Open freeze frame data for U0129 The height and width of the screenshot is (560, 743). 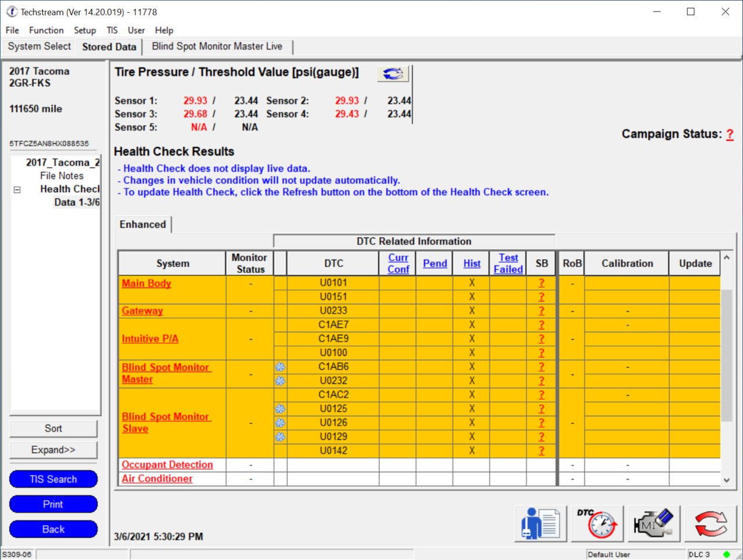[x=280, y=437]
